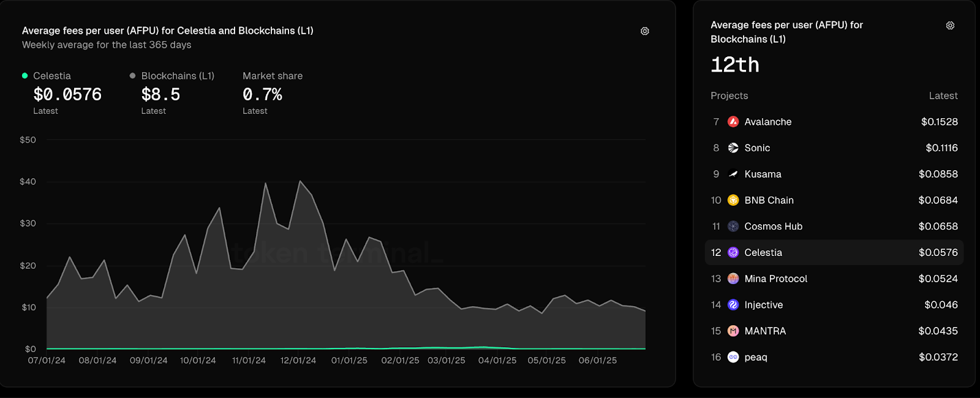Image resolution: width=980 pixels, height=398 pixels.
Task: Click the $40 y-axis label
Action: (28, 182)
